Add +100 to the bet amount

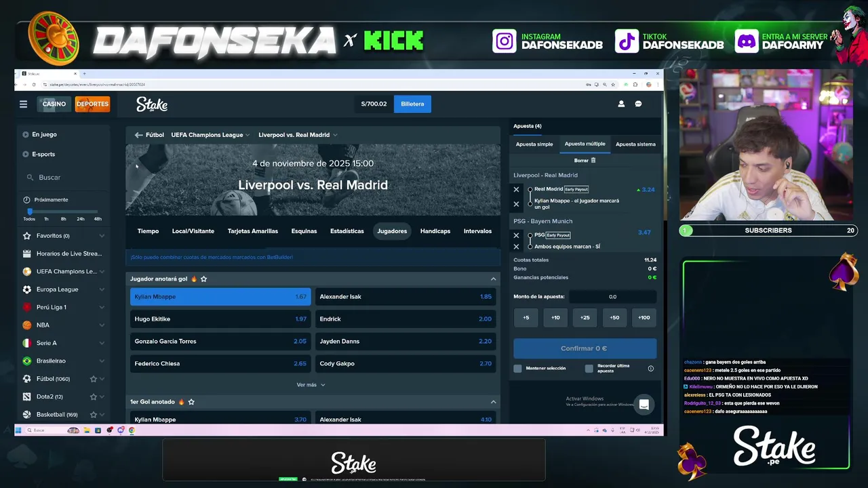tap(644, 317)
